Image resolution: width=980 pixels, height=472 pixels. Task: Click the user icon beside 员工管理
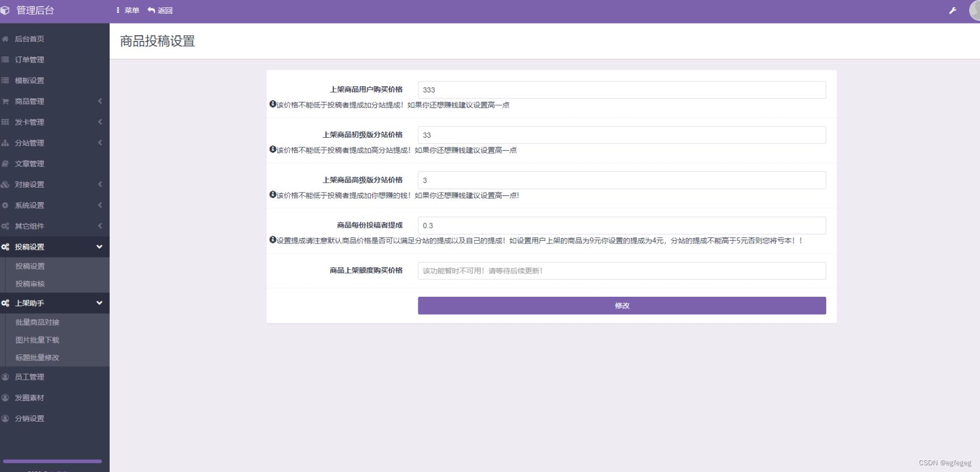(5, 377)
